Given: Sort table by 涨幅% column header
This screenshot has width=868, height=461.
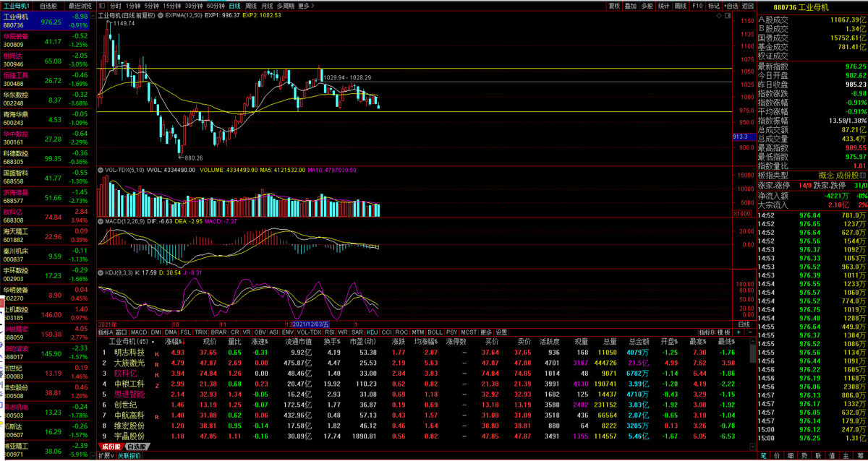Looking at the screenshot, I should (x=174, y=341).
